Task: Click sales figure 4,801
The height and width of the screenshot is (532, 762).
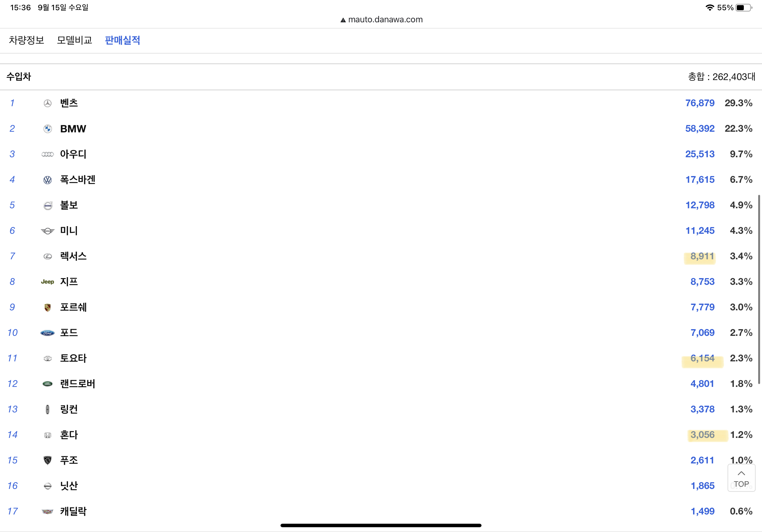Action: point(702,384)
